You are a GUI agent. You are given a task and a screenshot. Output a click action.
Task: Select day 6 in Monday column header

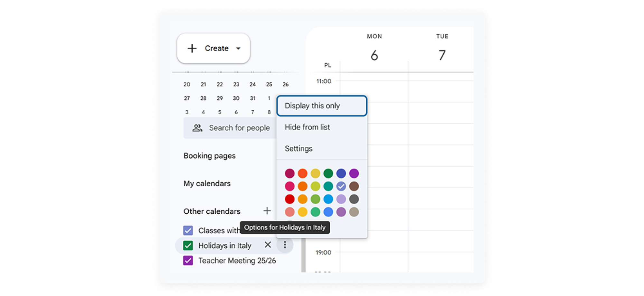[x=374, y=55]
